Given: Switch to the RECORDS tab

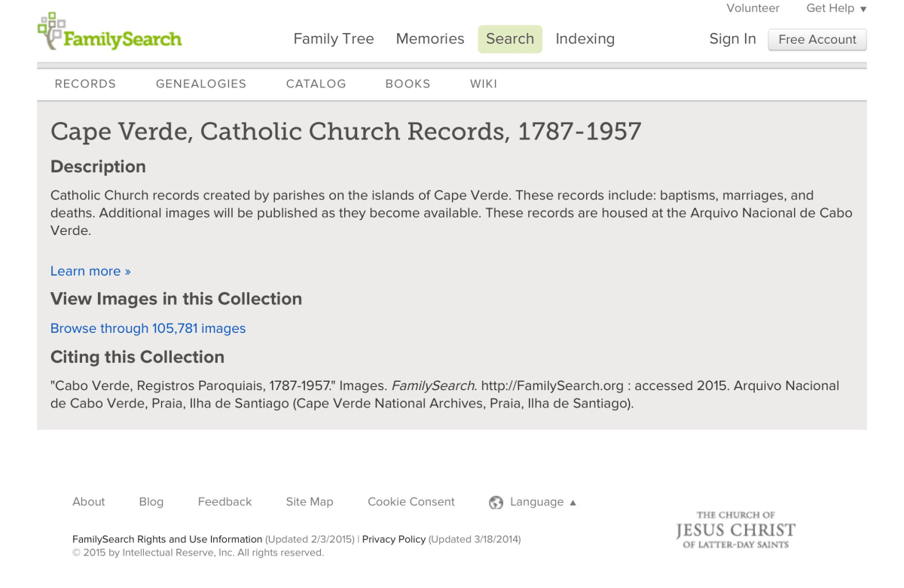Looking at the screenshot, I should tap(84, 84).
